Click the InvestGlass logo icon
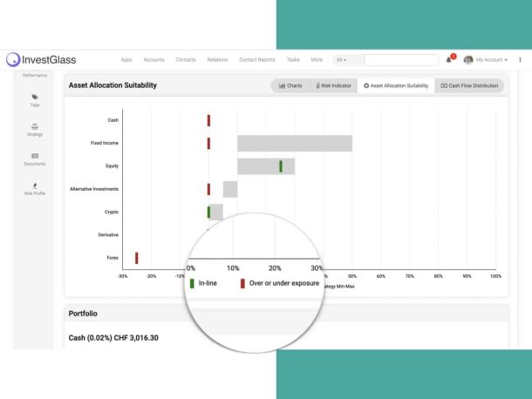 [x=13, y=59]
